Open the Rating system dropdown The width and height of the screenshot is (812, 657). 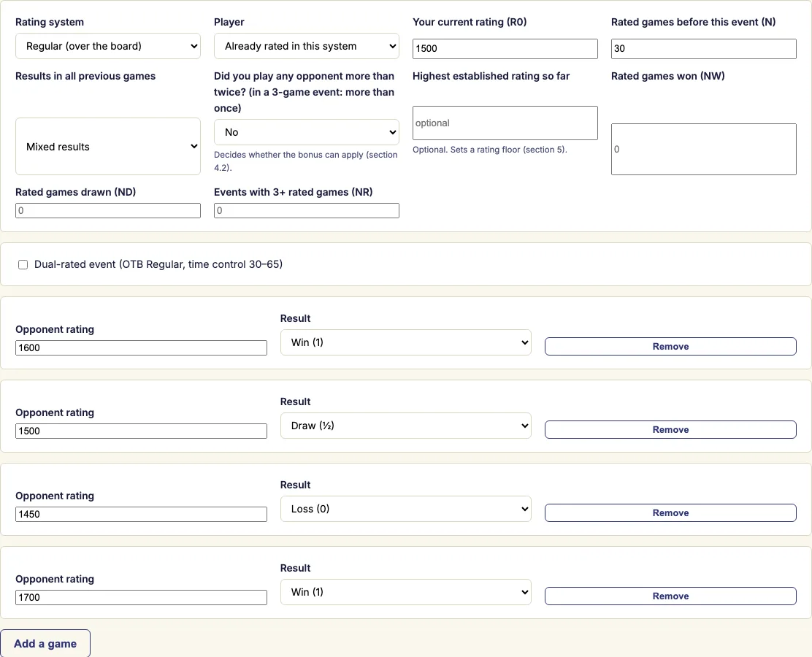click(x=108, y=46)
